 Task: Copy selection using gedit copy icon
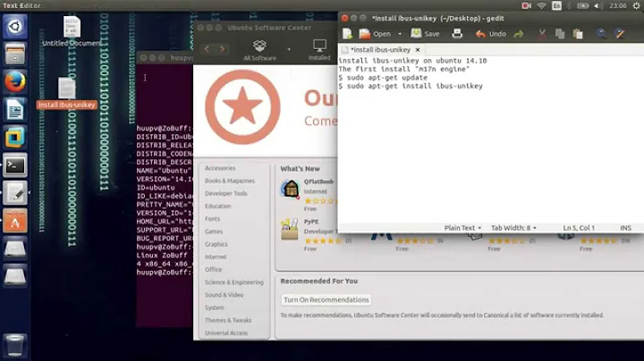point(560,34)
